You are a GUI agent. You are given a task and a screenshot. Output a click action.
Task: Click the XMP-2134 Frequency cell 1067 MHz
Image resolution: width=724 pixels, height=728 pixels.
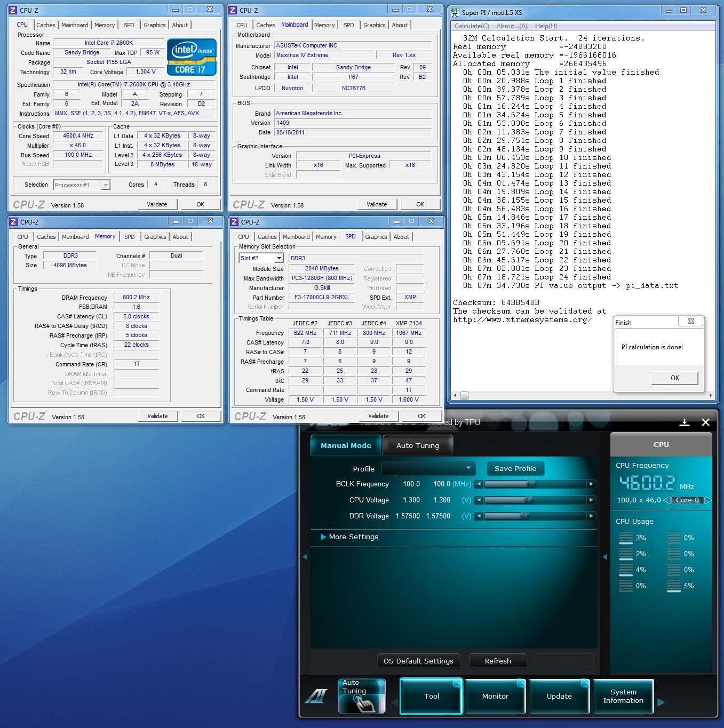409,333
